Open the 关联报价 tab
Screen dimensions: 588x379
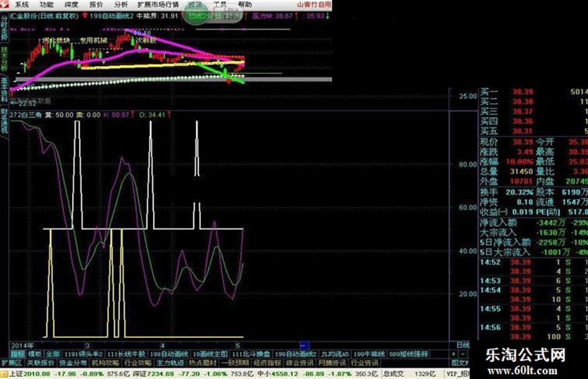tap(41, 363)
